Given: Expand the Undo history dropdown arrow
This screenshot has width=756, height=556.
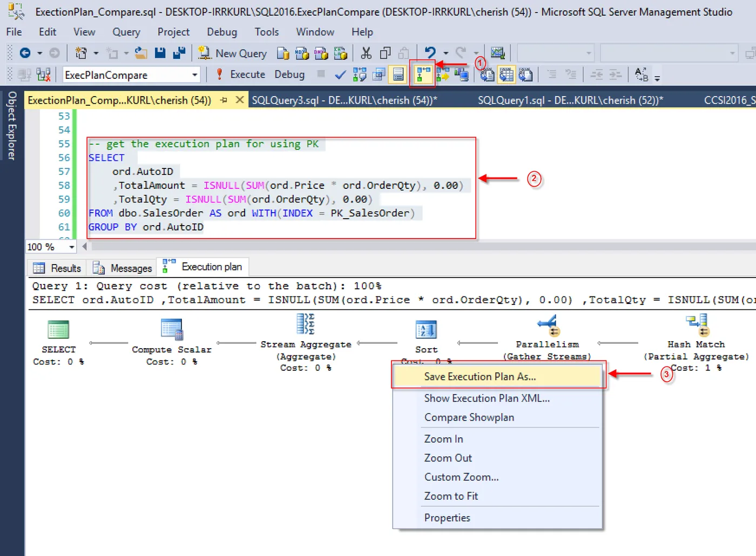Looking at the screenshot, I should (x=446, y=53).
